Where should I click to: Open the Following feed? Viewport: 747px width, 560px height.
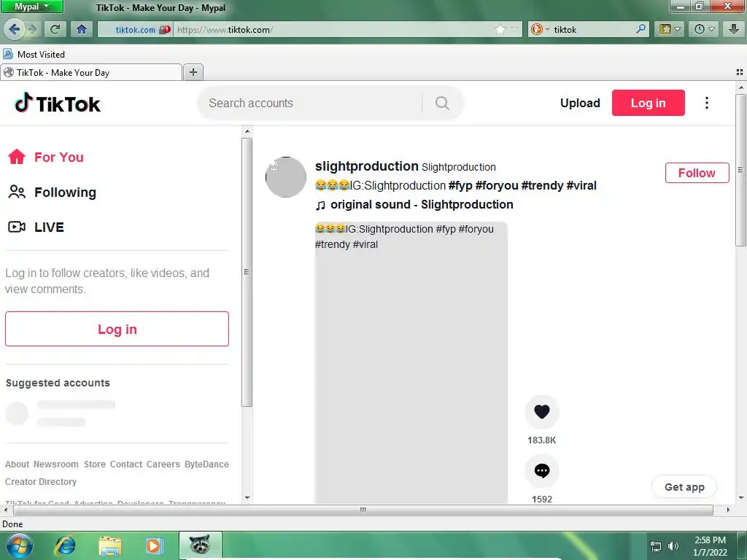[x=53, y=192]
